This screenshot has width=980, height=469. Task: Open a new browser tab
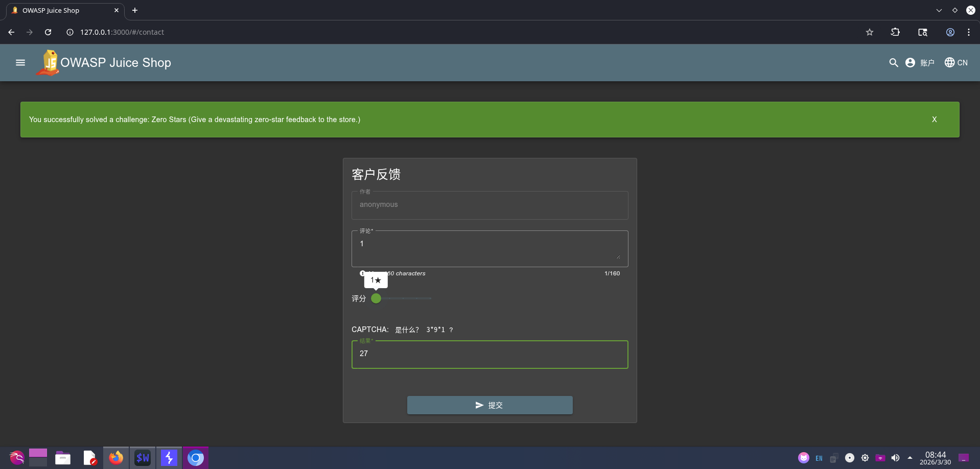point(135,10)
